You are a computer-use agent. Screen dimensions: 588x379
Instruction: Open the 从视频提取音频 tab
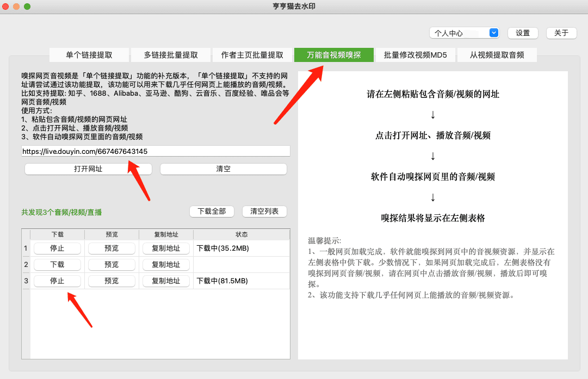coord(497,55)
